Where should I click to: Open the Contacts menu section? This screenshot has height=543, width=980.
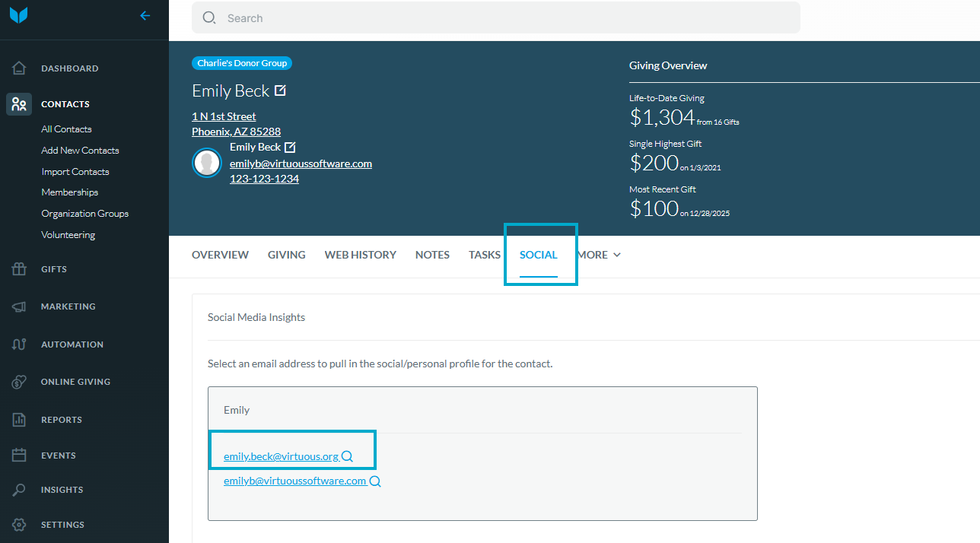[65, 104]
